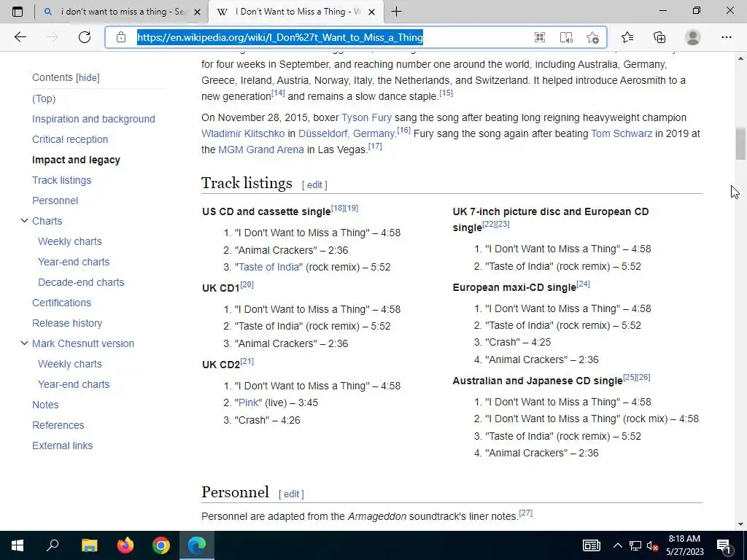Edit the Track listings section
Viewport: 747px width, 560px height.
tap(314, 184)
